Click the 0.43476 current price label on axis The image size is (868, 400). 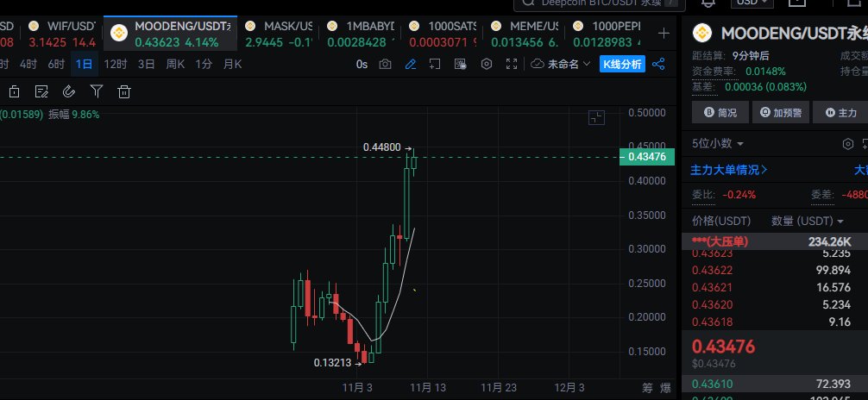click(646, 157)
